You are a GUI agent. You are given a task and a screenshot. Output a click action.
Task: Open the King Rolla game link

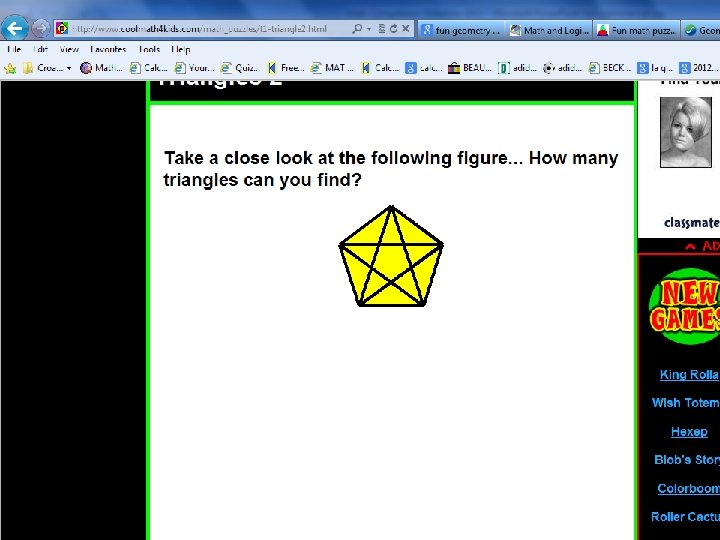tap(689, 375)
